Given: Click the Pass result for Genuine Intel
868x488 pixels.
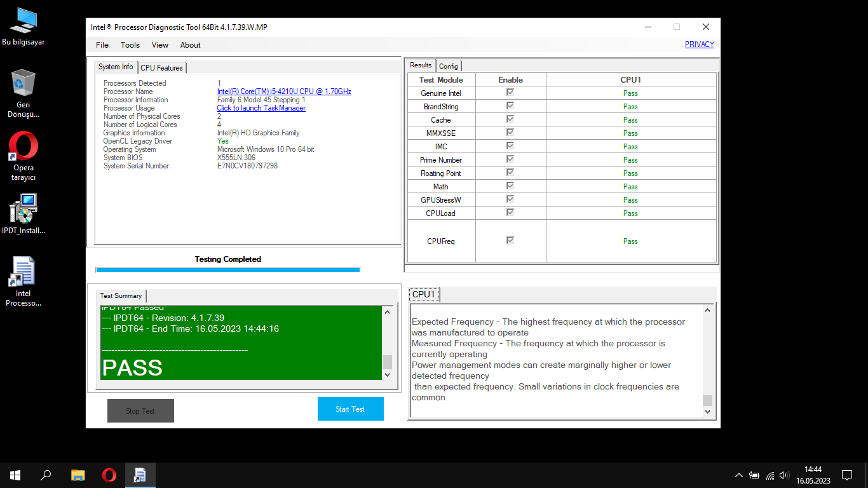Looking at the screenshot, I should click(630, 93).
